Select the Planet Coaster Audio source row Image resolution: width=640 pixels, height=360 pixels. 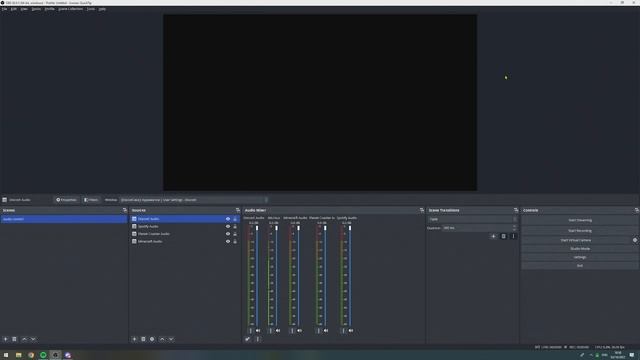(x=185, y=234)
